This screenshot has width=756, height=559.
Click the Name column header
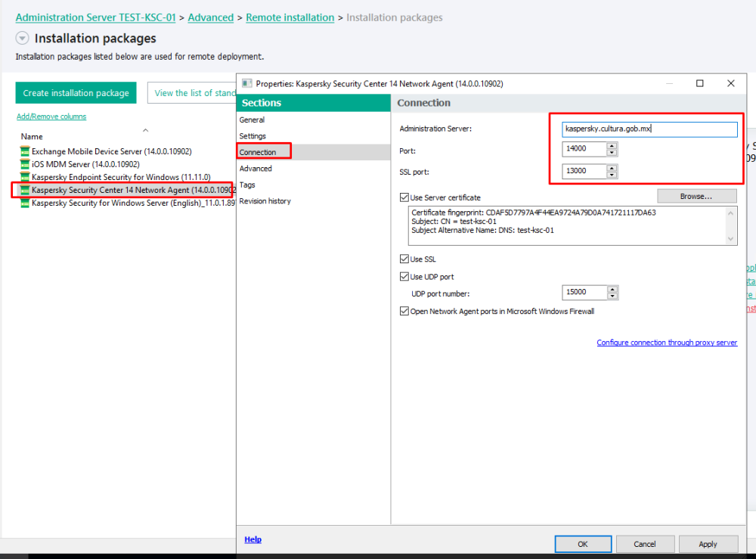click(32, 136)
